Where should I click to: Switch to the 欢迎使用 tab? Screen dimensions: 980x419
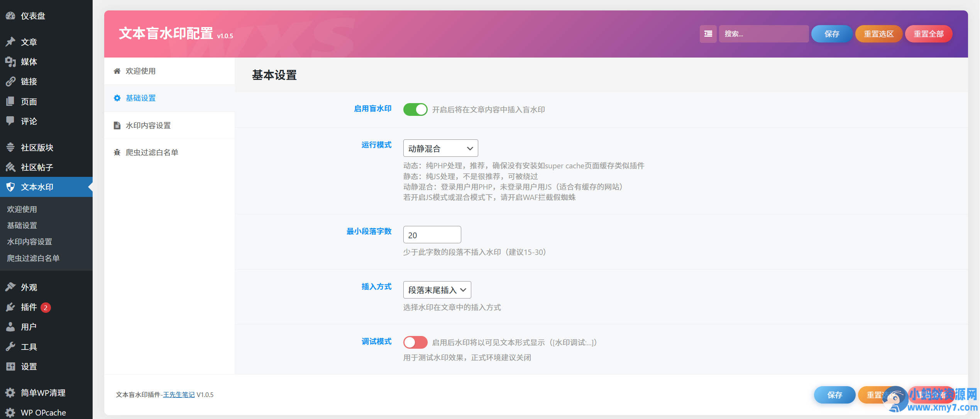click(140, 71)
